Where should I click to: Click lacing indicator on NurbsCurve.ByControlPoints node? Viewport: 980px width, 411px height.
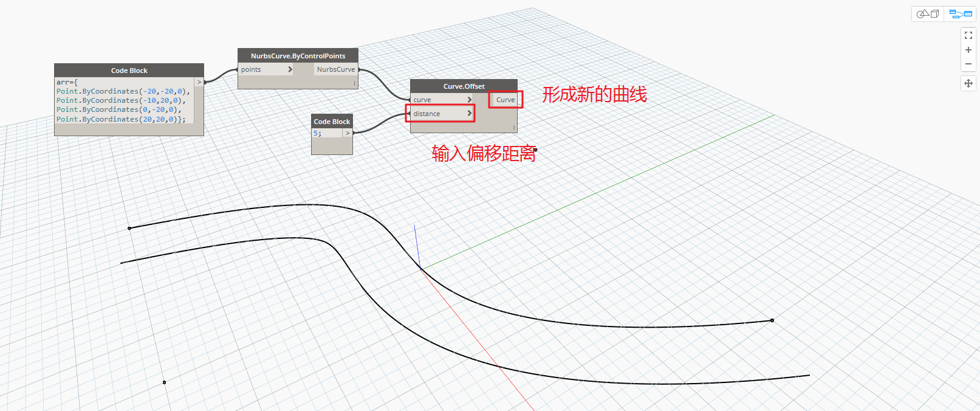click(x=354, y=83)
